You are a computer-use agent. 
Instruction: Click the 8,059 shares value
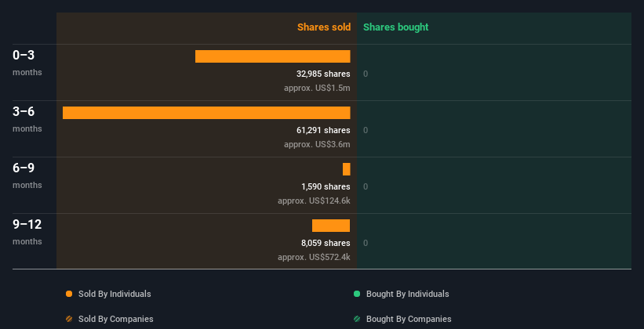click(x=326, y=244)
